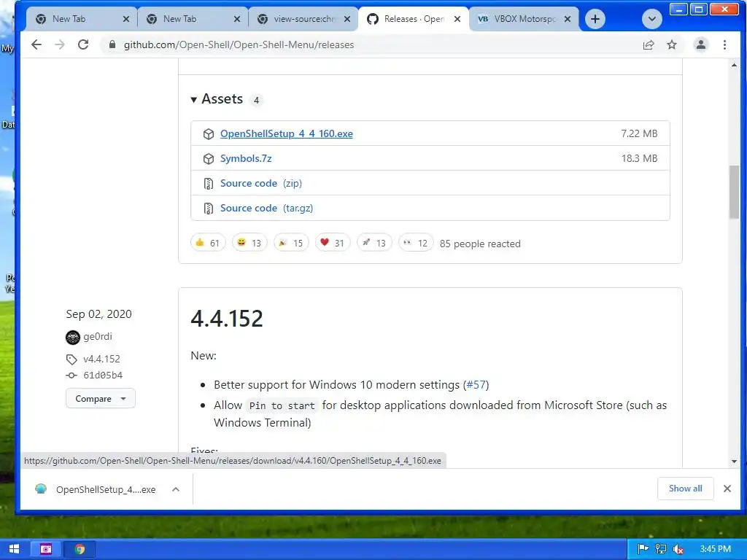Open issue #57 link
Viewport: 747px width, 560px height.
click(x=476, y=385)
